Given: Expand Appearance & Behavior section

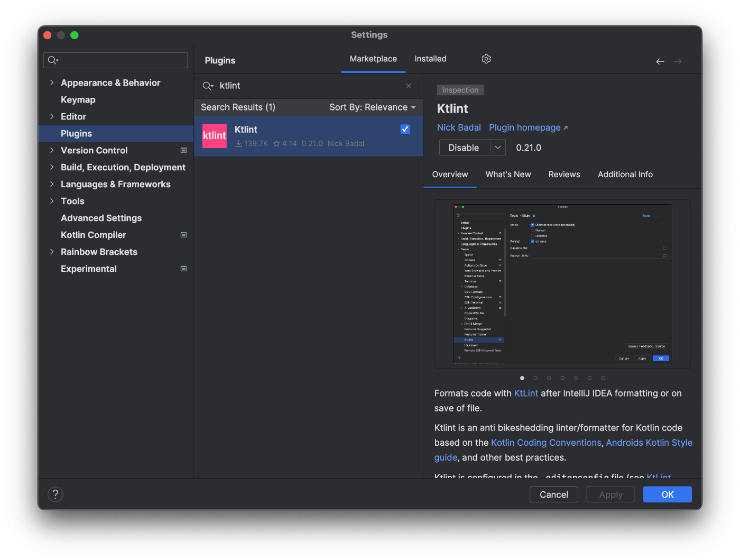Looking at the screenshot, I should click(52, 82).
